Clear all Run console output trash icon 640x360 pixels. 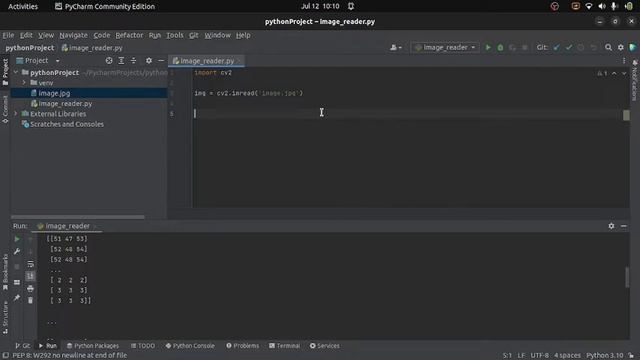(x=31, y=300)
